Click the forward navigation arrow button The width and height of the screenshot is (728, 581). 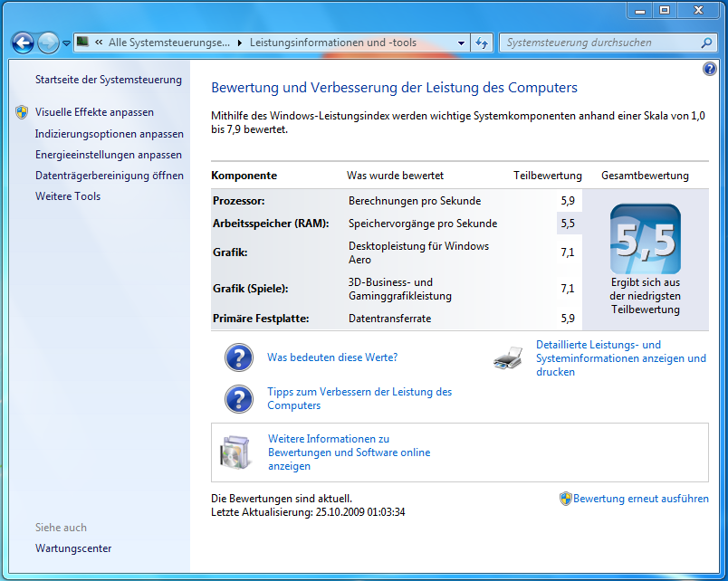[x=48, y=43]
